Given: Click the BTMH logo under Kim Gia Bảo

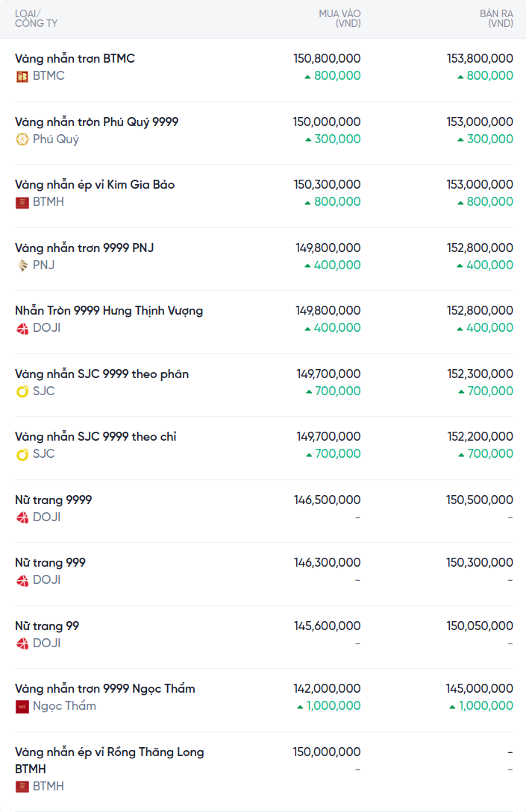Looking at the screenshot, I should 22,202.
